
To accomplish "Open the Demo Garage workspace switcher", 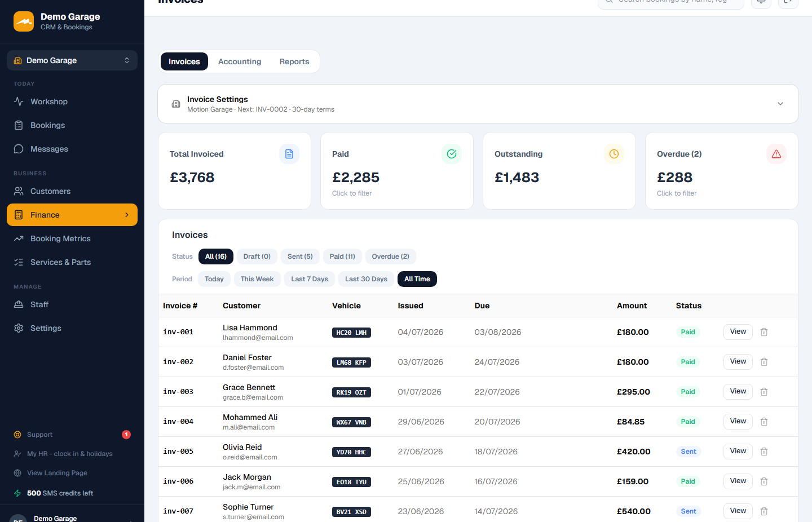I will coord(72,60).
